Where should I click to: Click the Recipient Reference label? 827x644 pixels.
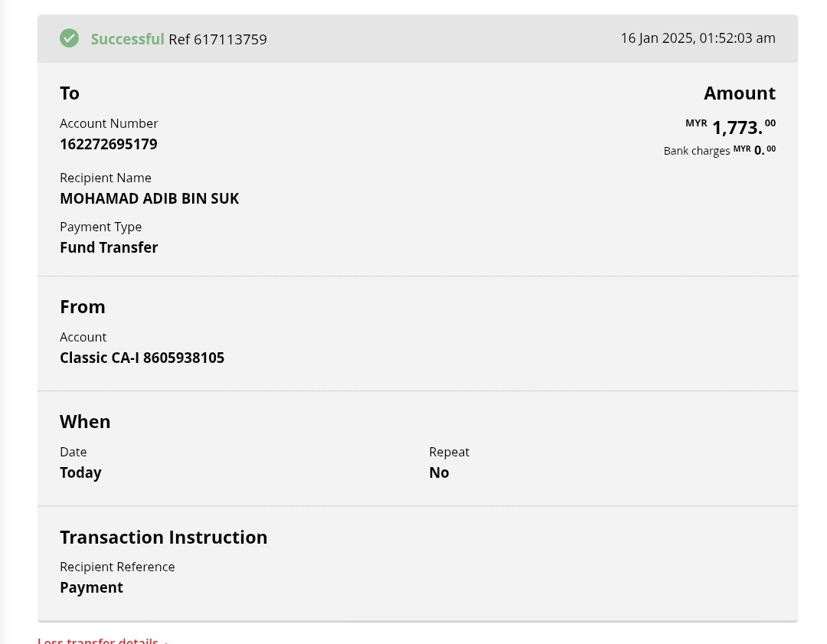pyautogui.click(x=117, y=567)
